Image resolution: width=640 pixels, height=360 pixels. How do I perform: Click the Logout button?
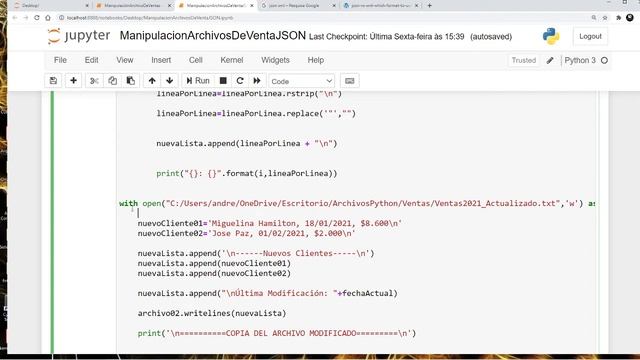(x=590, y=36)
